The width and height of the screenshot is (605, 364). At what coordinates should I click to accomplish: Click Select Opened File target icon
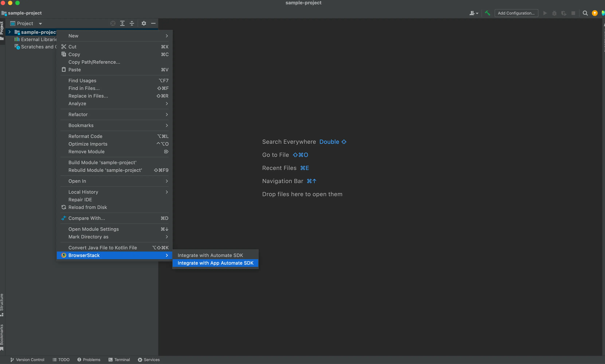click(113, 23)
